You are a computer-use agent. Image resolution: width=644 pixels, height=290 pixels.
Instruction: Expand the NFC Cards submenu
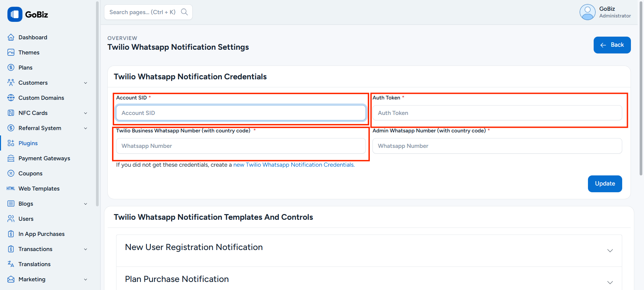86,113
